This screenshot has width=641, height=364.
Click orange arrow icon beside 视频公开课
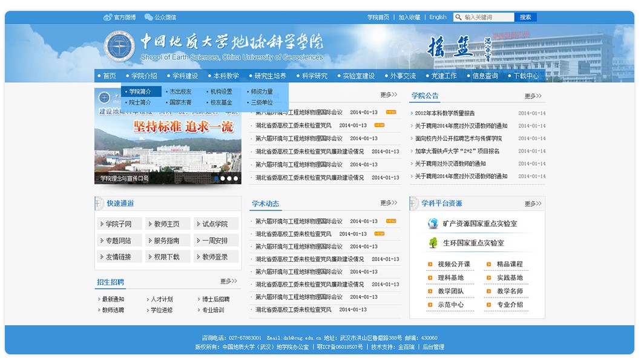pyautogui.click(x=430, y=264)
